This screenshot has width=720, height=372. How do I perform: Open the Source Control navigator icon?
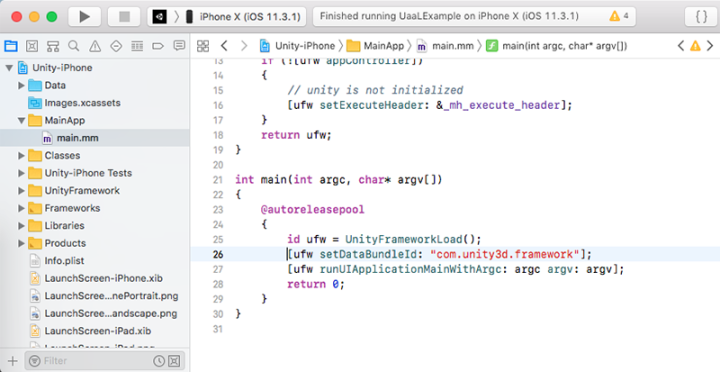(32, 46)
